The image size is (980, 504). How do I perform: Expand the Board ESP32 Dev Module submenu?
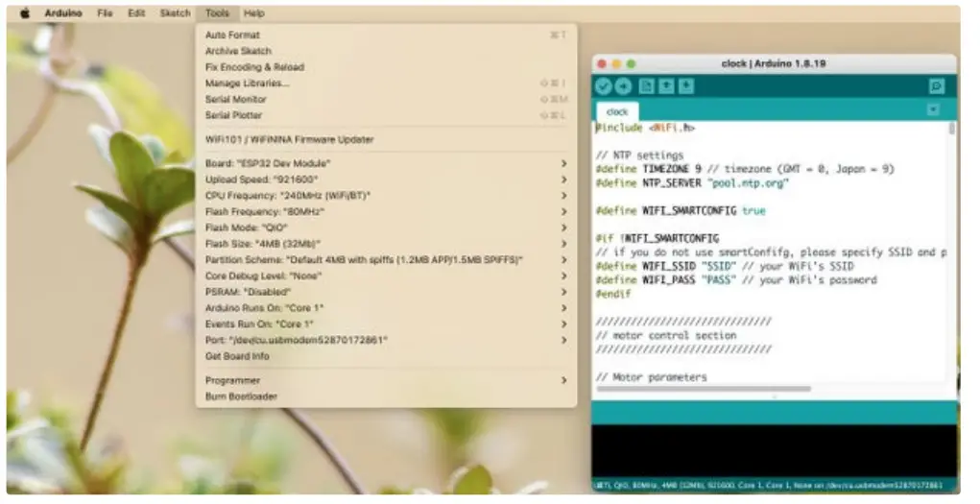point(386,163)
